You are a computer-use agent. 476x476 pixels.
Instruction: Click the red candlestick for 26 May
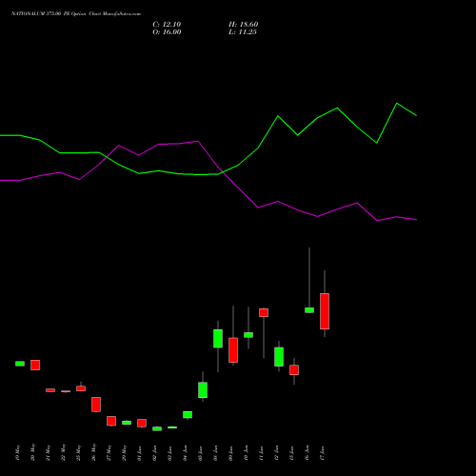pyautogui.click(x=96, y=405)
